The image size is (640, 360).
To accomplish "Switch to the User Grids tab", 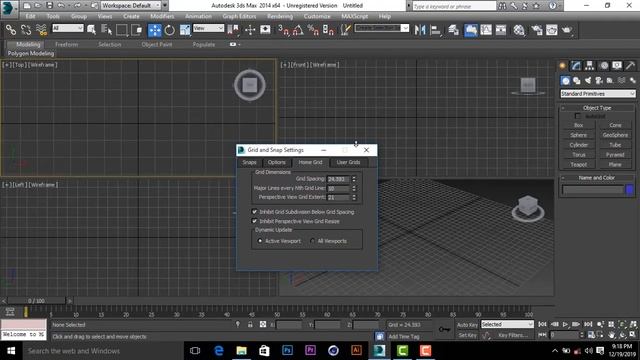I will point(348,162).
